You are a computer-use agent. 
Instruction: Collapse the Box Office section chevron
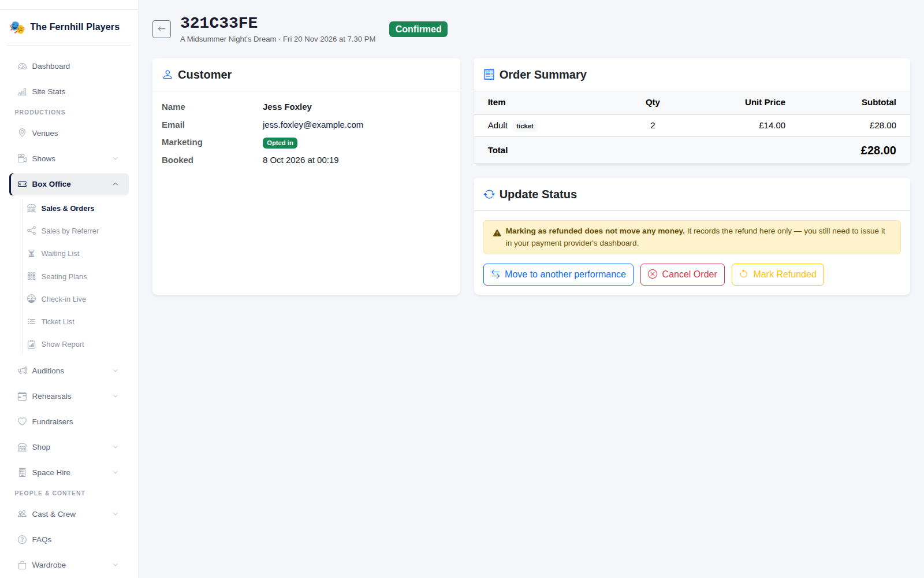[x=115, y=184]
